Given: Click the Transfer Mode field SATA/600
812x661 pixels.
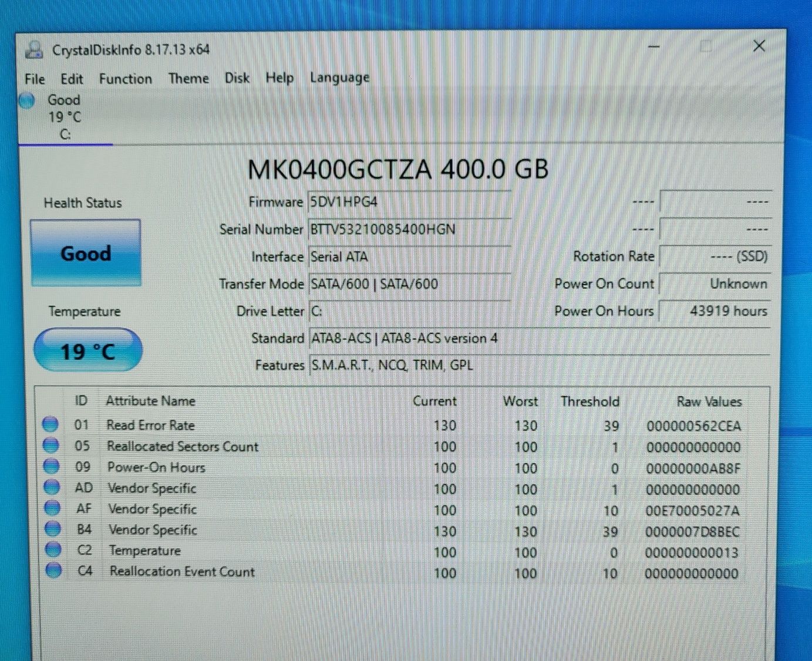Looking at the screenshot, I should (x=409, y=284).
